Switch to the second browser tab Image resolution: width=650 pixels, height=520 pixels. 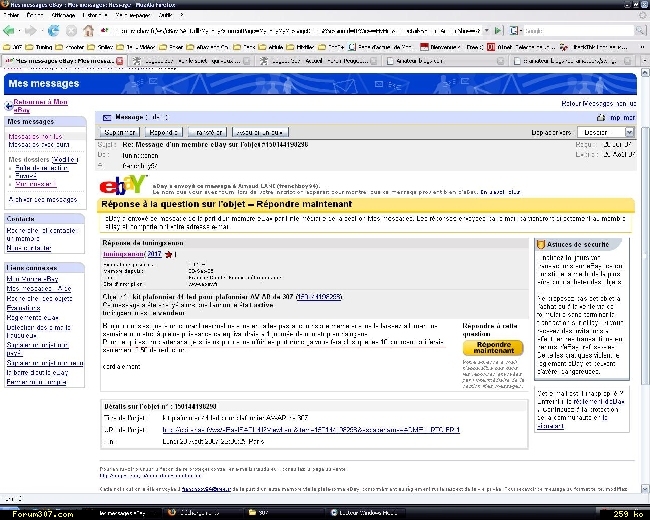pos(191,61)
